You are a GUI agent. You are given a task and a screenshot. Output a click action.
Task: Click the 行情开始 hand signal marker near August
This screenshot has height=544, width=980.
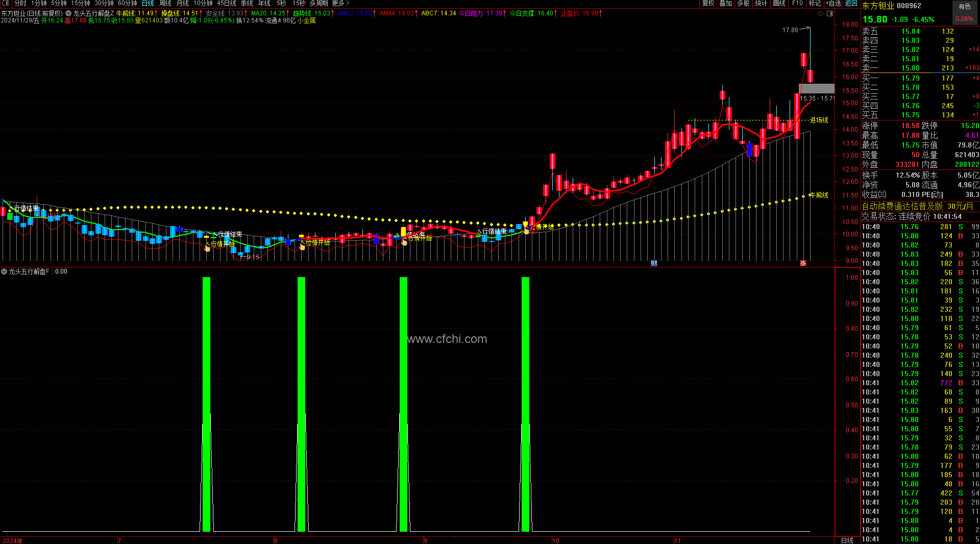pyautogui.click(x=302, y=246)
